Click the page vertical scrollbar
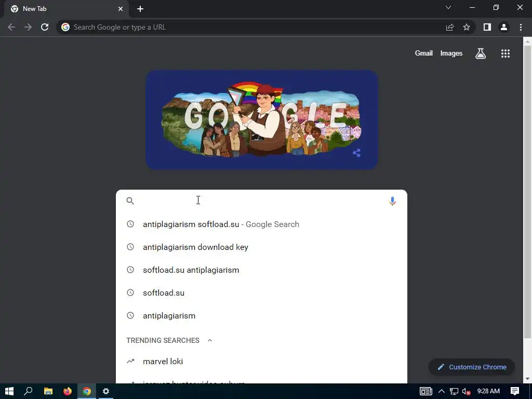 coord(527,192)
